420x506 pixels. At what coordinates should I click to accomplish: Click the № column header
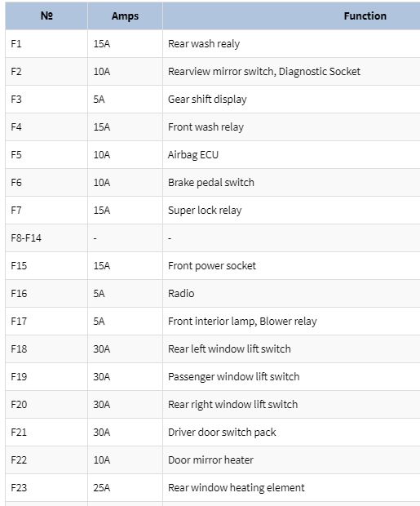[46, 16]
